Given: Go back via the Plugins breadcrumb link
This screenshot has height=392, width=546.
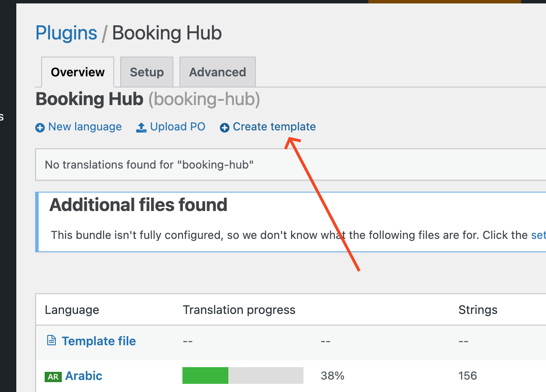Looking at the screenshot, I should pos(67,33).
